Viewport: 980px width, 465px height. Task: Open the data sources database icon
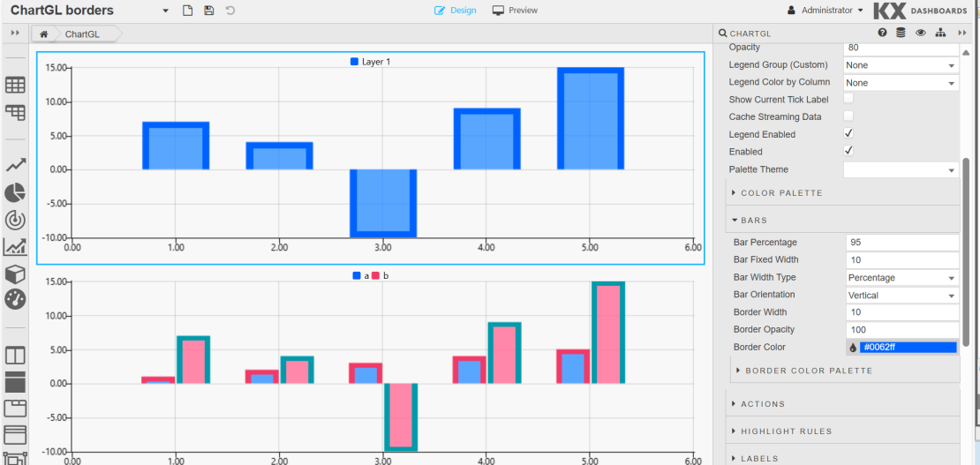coord(901,33)
